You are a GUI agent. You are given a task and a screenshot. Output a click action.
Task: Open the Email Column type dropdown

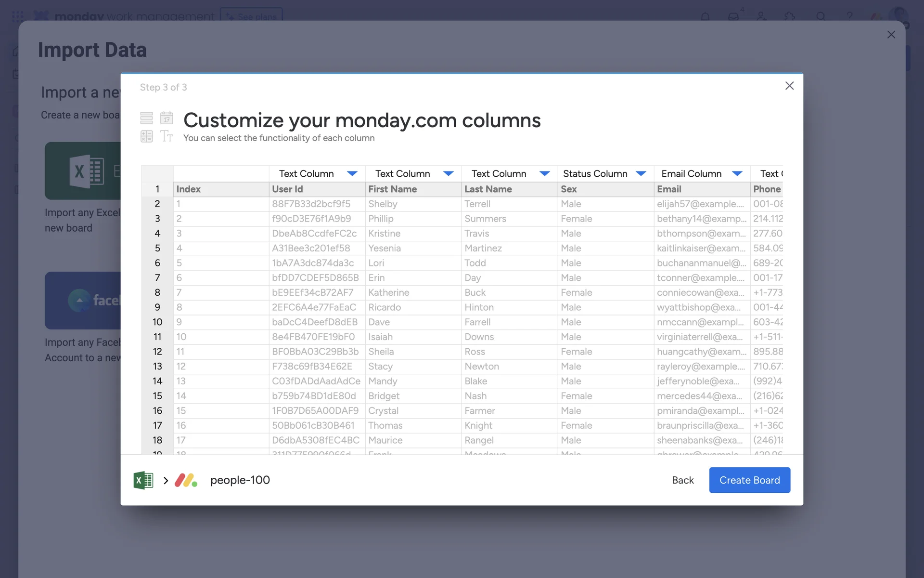pos(737,173)
